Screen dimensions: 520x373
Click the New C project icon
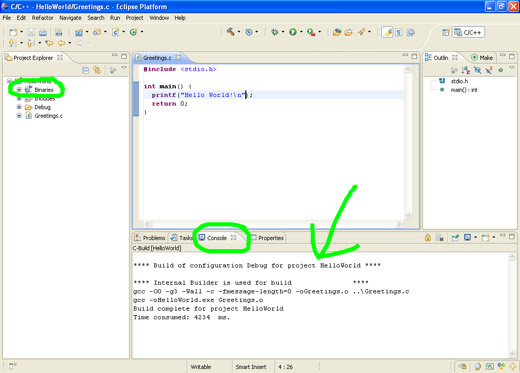click(x=79, y=32)
